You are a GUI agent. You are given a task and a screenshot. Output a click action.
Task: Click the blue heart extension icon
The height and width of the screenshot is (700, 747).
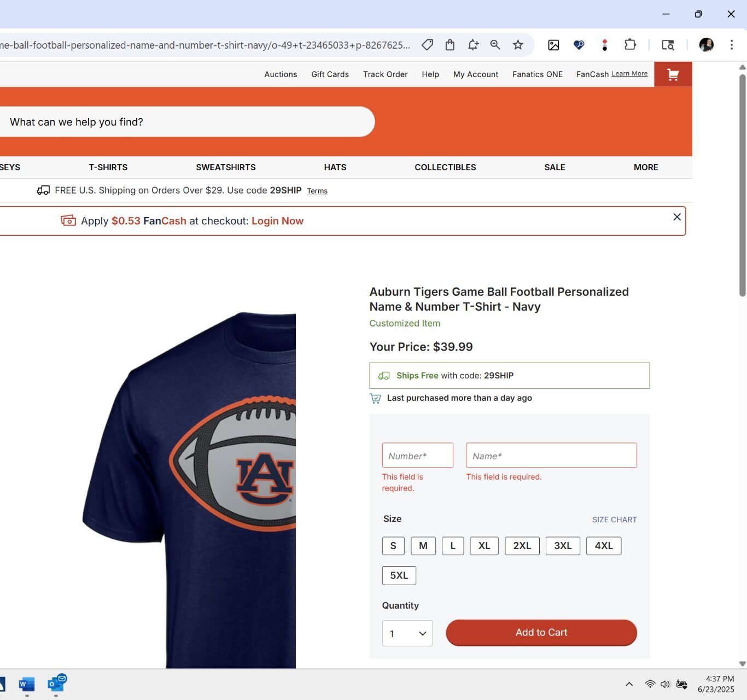[x=579, y=45]
